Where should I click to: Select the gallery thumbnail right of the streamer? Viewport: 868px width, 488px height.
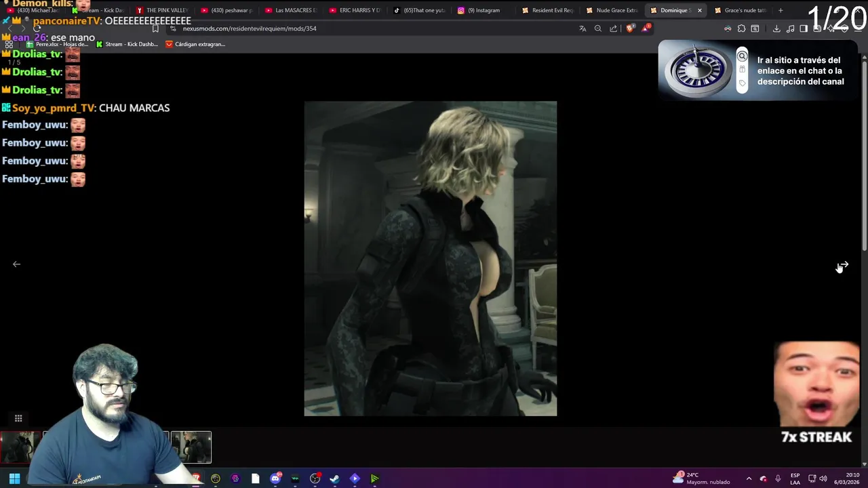point(191,447)
